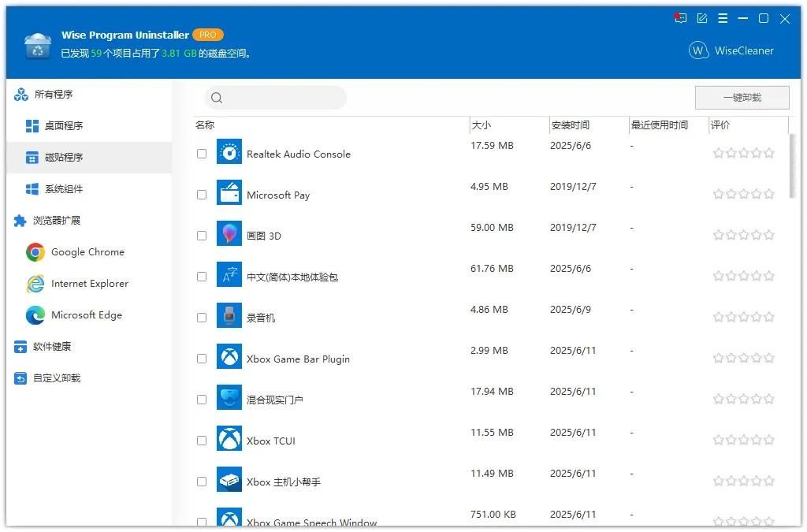Screen dimensions: 807x532
Task: Check the 画图 3D checkbox
Action: (202, 236)
